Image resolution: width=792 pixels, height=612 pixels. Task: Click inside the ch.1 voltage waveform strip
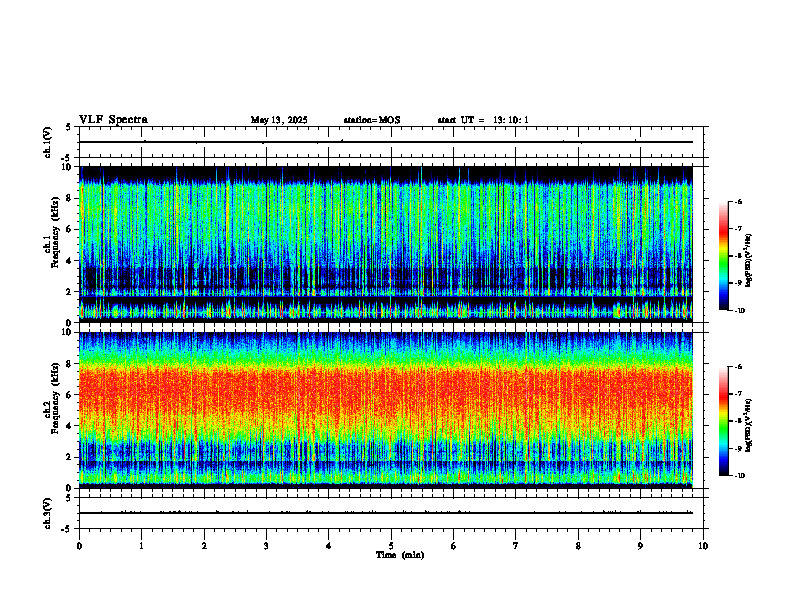[x=390, y=142]
